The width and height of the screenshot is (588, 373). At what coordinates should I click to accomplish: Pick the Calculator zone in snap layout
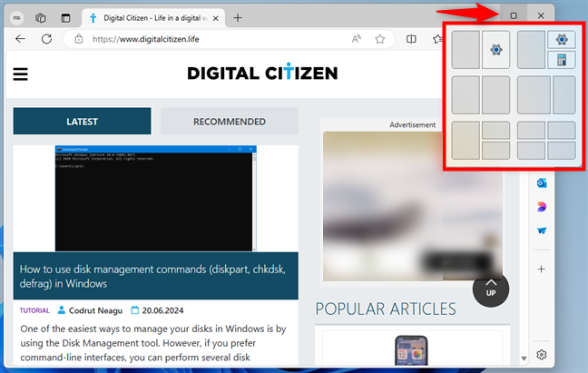(562, 60)
